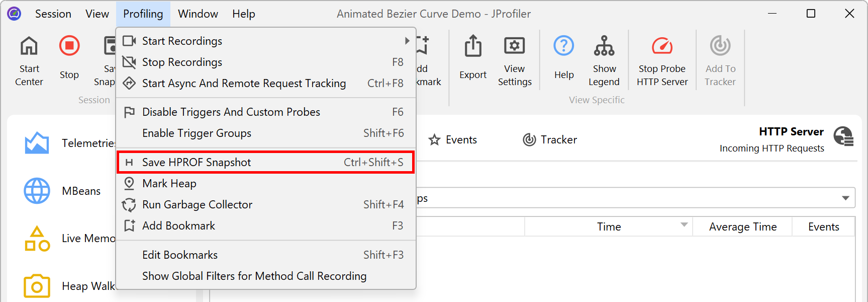Switch to the Events tab
The image size is (868, 302).
coord(453,140)
